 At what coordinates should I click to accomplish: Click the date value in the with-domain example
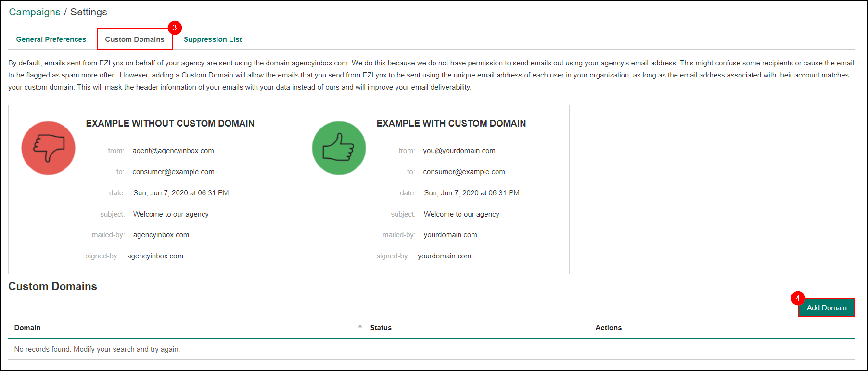(x=472, y=193)
